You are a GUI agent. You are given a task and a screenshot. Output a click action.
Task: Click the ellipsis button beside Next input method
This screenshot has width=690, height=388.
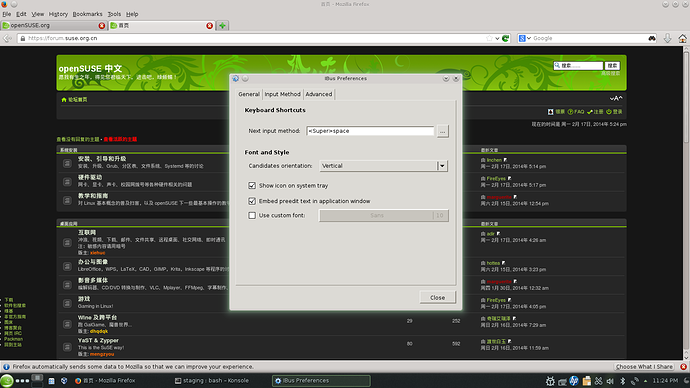click(443, 131)
